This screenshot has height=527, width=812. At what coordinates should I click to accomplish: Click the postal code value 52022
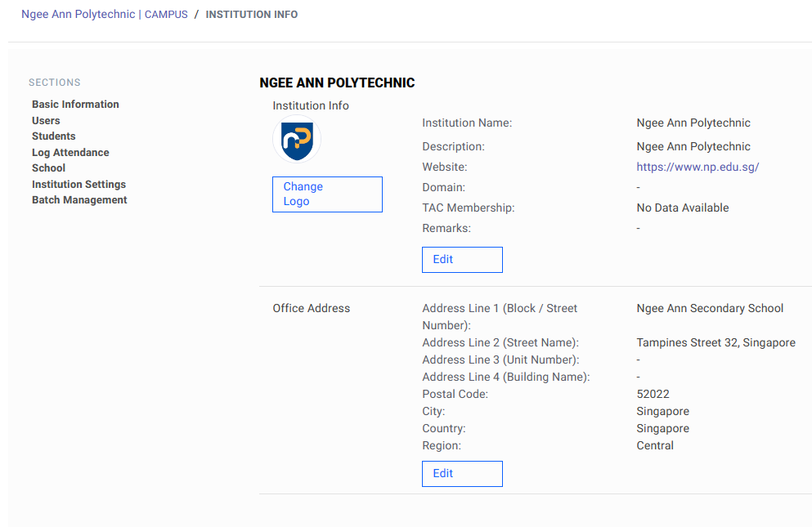(653, 394)
